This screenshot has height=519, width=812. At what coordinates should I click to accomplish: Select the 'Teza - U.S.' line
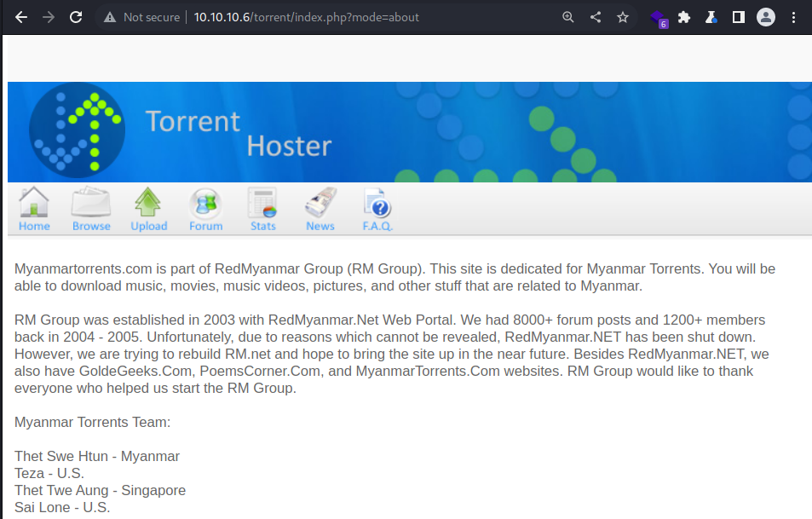[x=49, y=474]
